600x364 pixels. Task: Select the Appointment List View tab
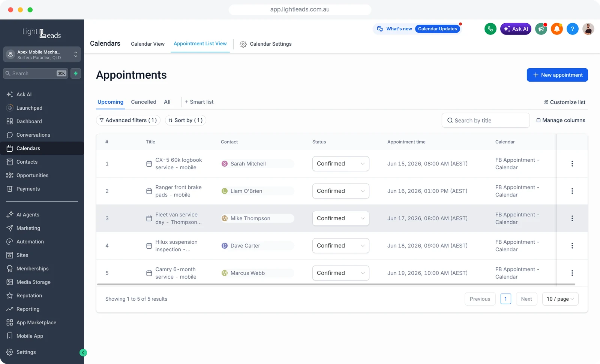(200, 43)
